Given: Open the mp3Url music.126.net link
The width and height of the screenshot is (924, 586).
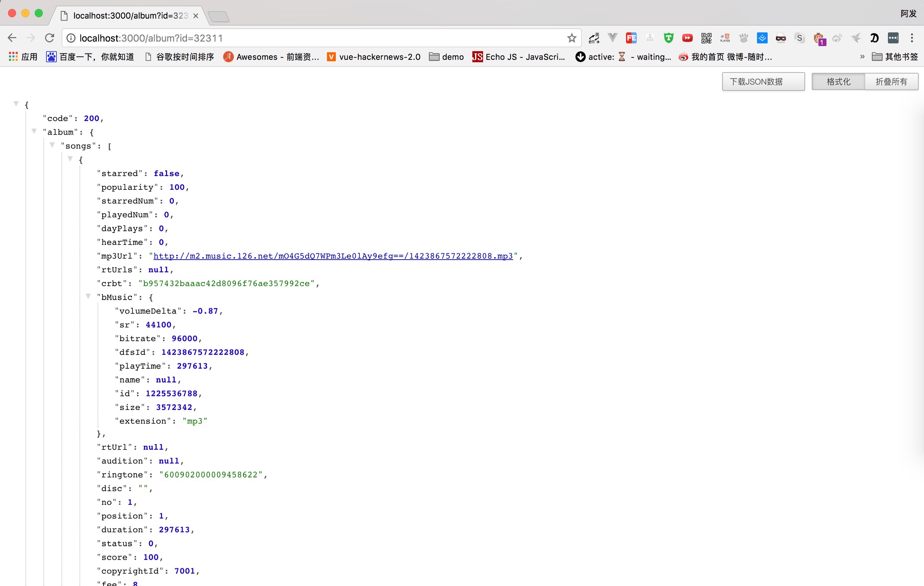Looking at the screenshot, I should tap(333, 256).
